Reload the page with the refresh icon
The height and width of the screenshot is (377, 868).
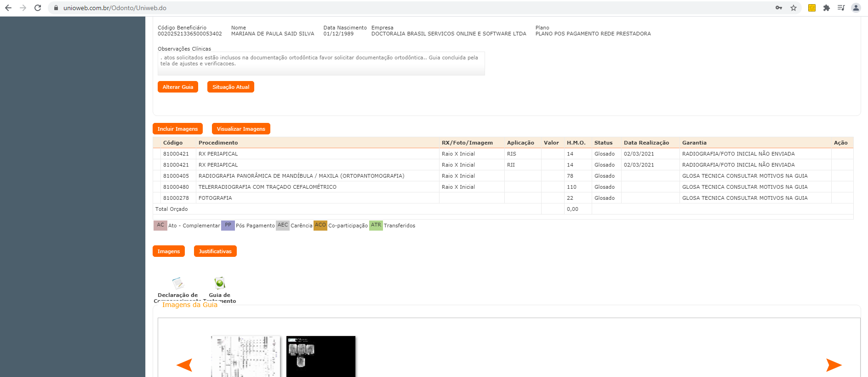38,8
